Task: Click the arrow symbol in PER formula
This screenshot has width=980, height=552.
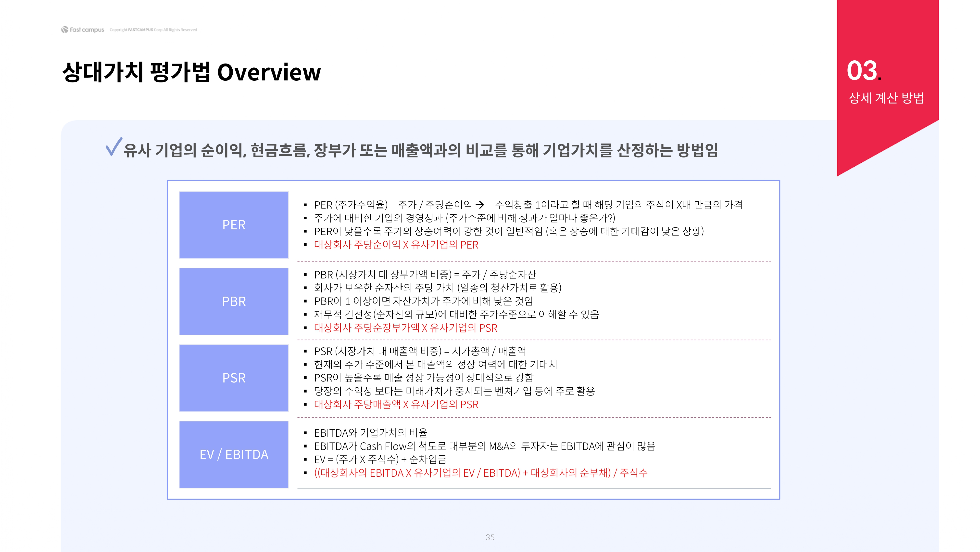Action: (480, 205)
